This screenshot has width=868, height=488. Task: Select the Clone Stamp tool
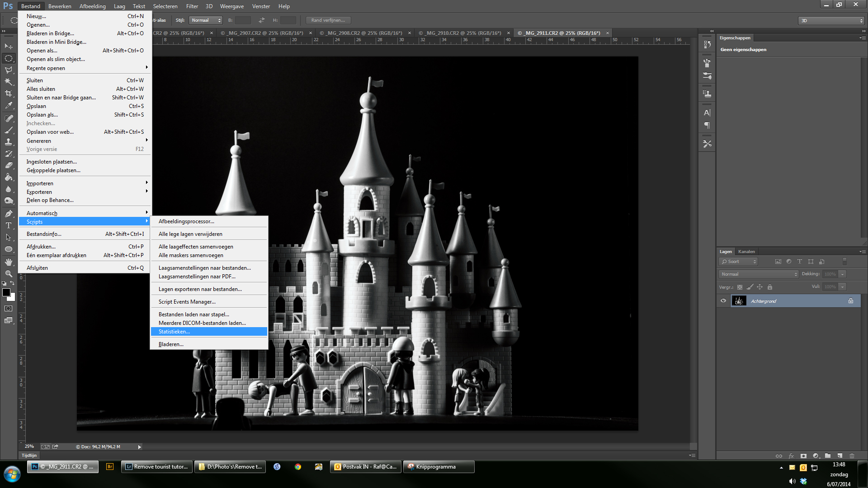[x=9, y=142]
